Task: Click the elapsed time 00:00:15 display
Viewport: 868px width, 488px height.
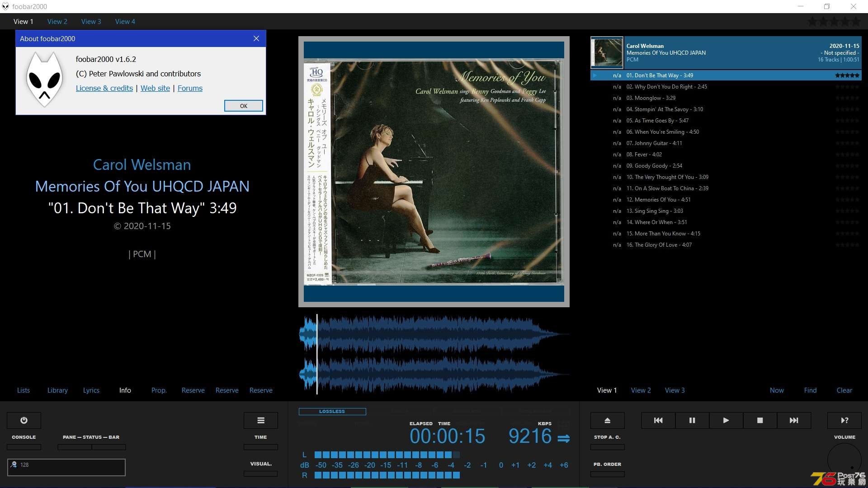Action: 447,436
